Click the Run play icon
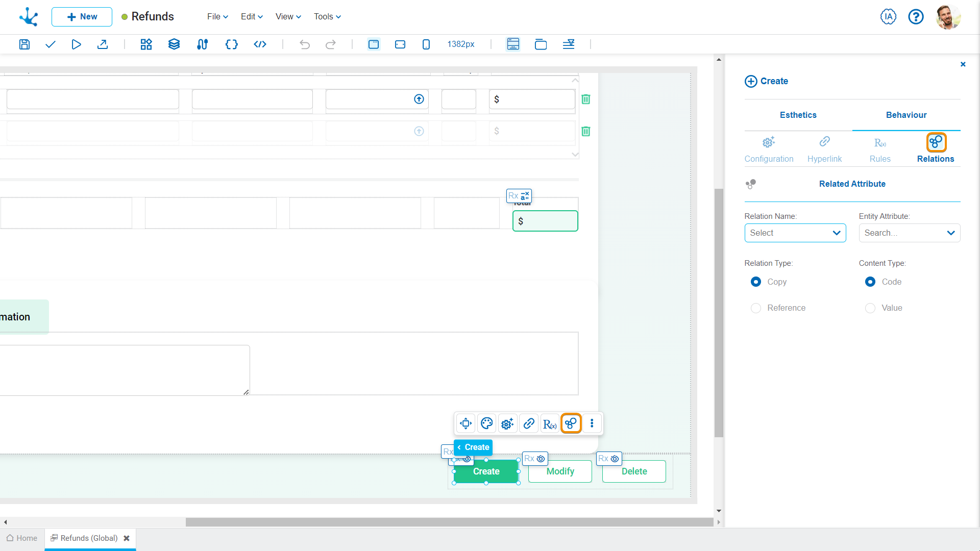Screen dimensions: 980x551 (x=76, y=44)
